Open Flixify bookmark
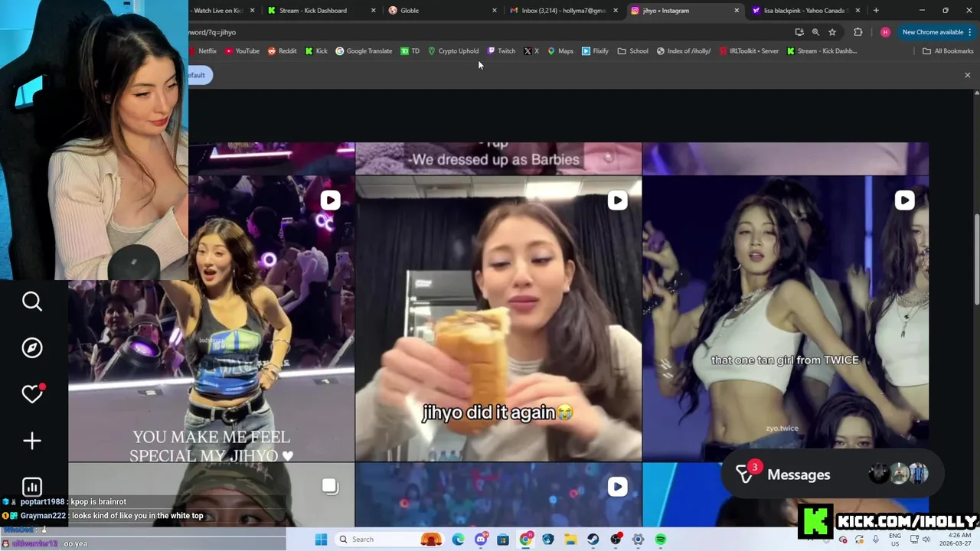 click(x=595, y=51)
